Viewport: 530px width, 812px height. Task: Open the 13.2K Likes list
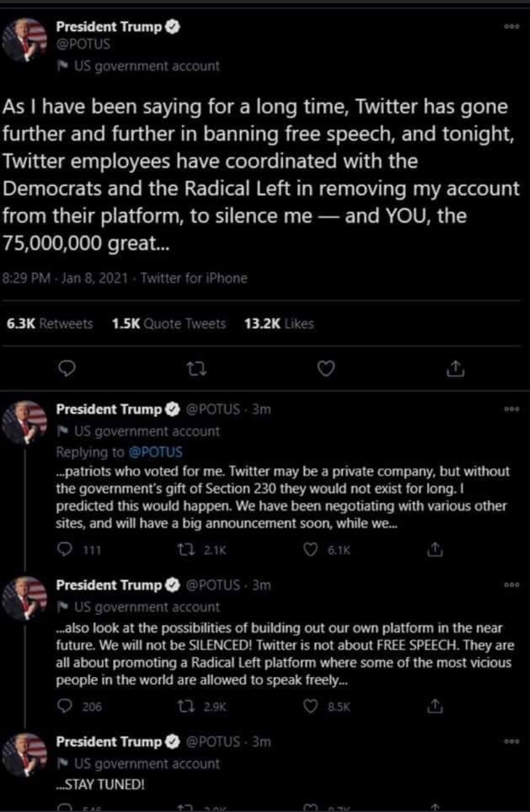[279, 324]
